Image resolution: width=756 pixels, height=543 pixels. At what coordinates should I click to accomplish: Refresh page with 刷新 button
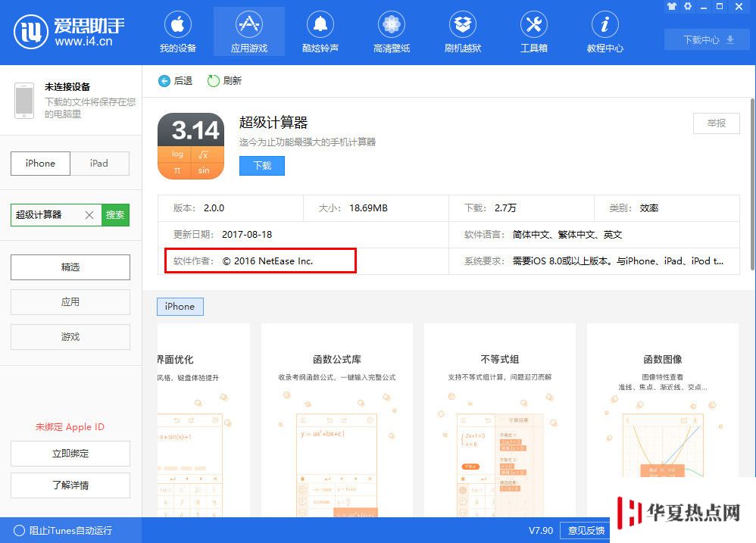coord(224,80)
